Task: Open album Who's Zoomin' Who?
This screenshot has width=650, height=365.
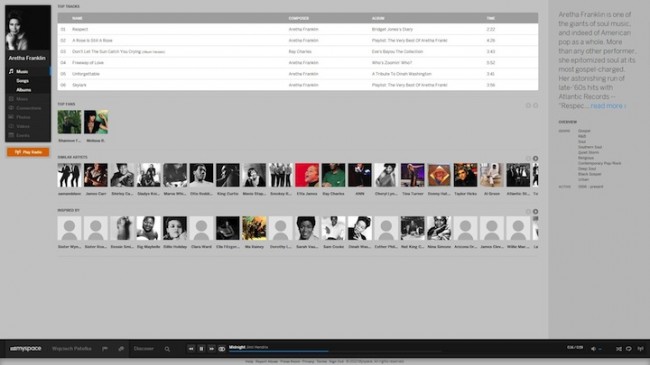Action: tap(392, 63)
